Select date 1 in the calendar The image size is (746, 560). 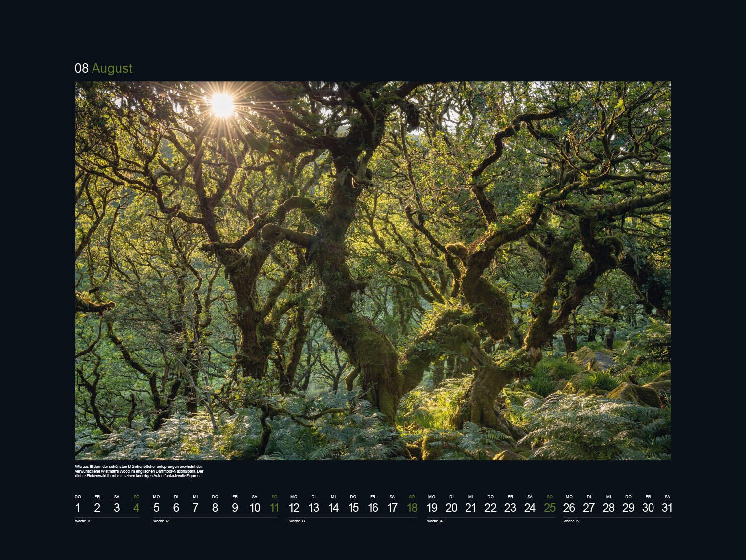click(x=78, y=508)
